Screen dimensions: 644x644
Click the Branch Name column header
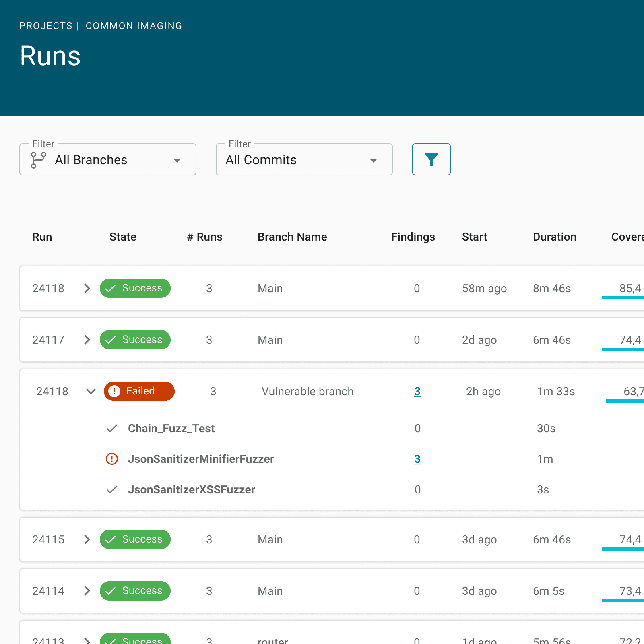292,237
